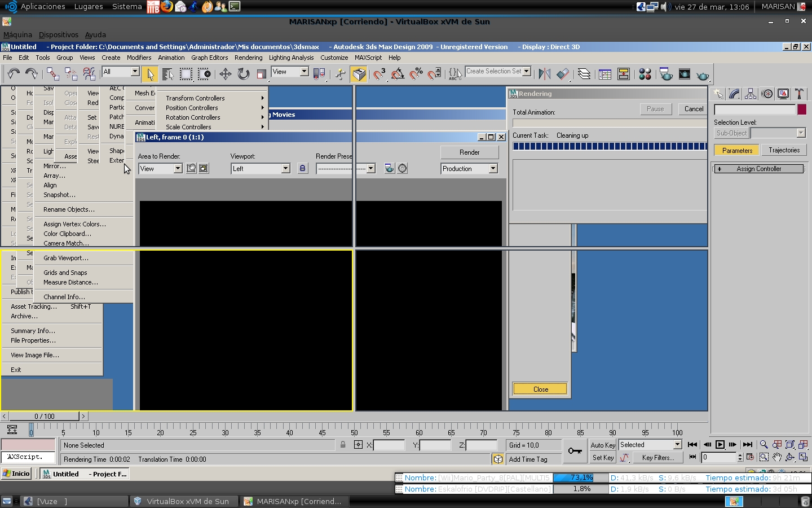Switch to the Display command panel
The image size is (812, 508).
tap(783, 94)
